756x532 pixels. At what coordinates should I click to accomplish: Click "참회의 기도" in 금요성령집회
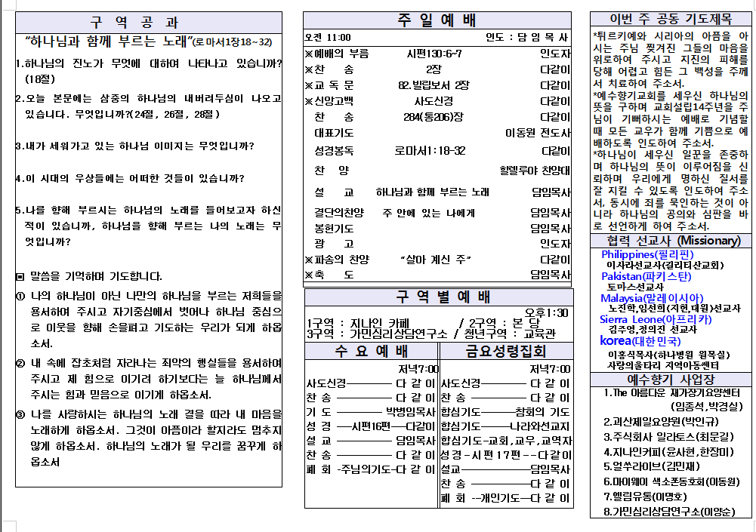(542, 412)
